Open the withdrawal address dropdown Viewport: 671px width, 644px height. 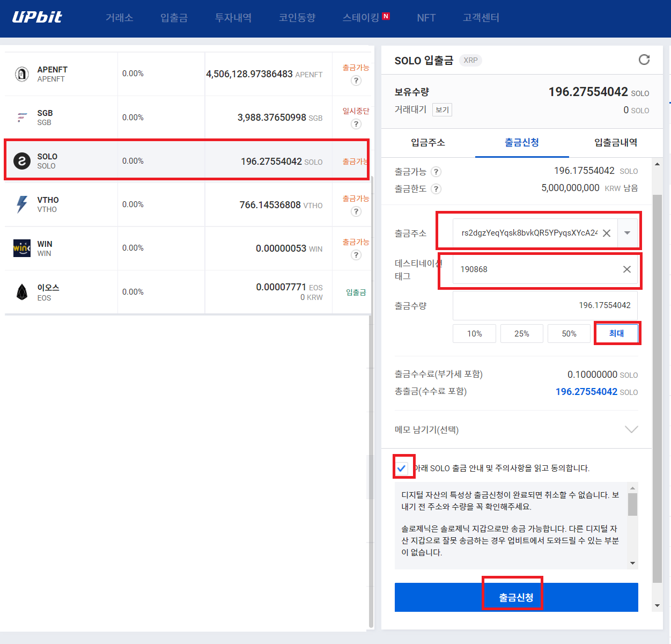tap(628, 233)
